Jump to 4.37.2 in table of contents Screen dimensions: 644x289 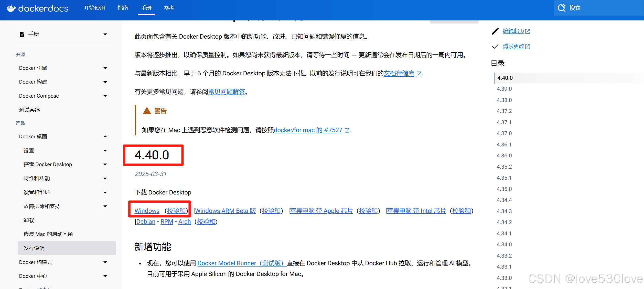coord(504,111)
